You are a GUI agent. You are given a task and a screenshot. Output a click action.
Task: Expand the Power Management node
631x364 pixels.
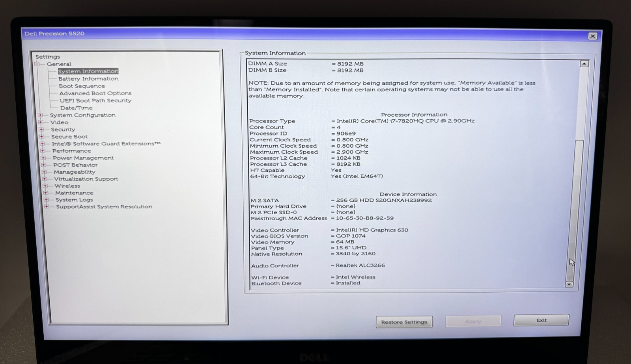tap(43, 158)
